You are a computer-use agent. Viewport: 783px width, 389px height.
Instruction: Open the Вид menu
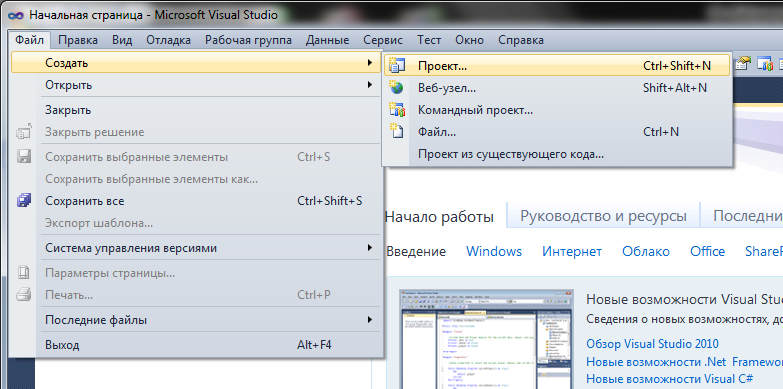pyautogui.click(x=122, y=40)
